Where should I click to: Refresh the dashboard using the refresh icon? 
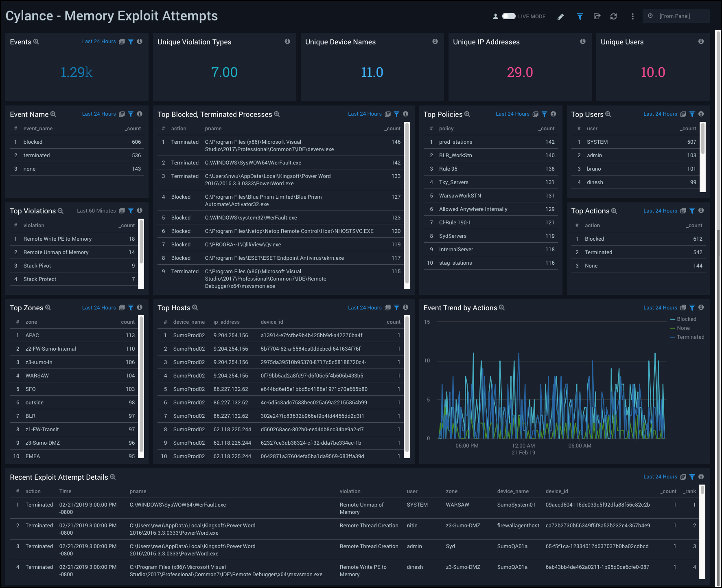pyautogui.click(x=613, y=17)
